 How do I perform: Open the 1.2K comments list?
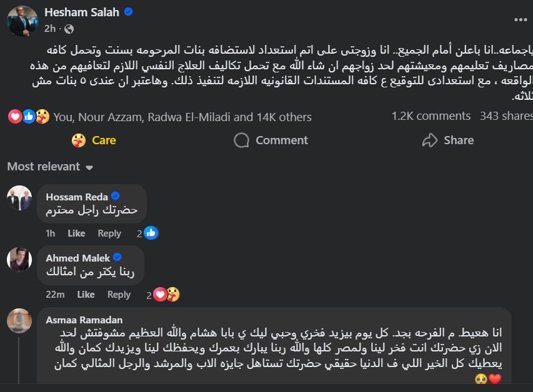431,116
